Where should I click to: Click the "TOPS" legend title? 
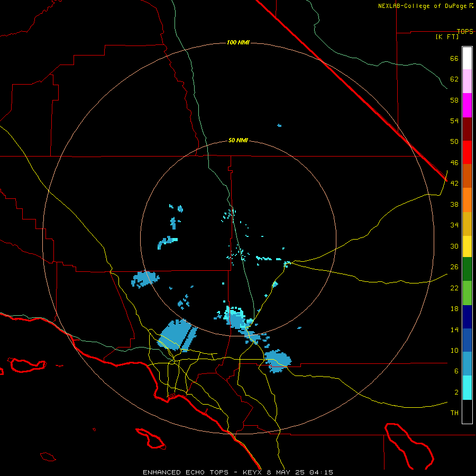point(465,31)
